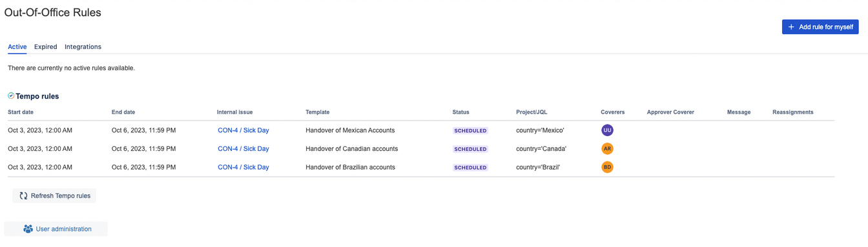
Task: Click Refresh Tempo rules button
Action: (54, 195)
